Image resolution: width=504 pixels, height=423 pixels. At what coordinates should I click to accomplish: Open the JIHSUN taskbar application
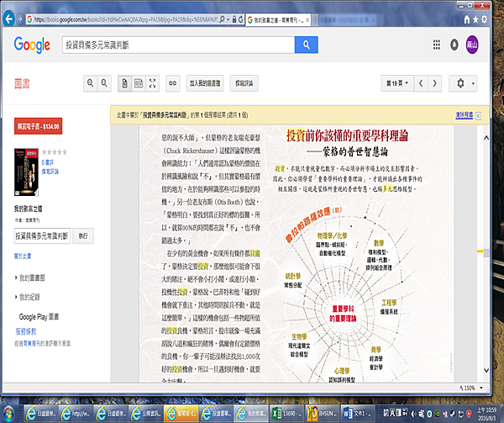tap(322, 413)
